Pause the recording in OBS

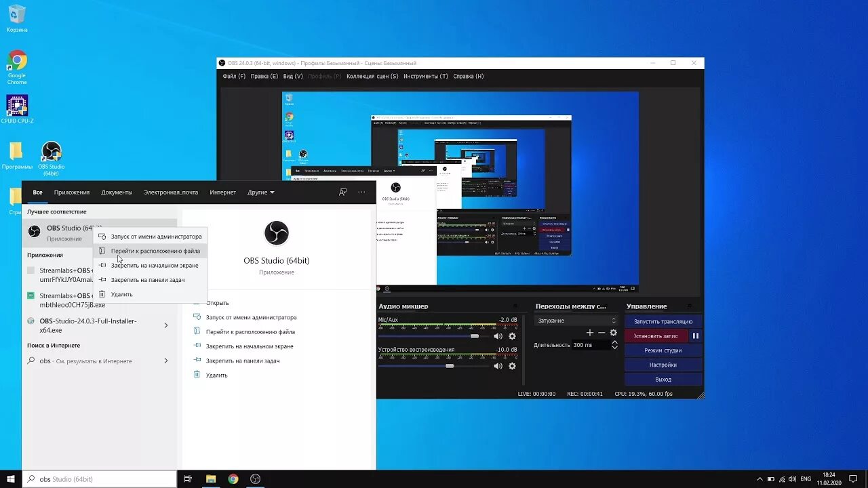click(696, 336)
